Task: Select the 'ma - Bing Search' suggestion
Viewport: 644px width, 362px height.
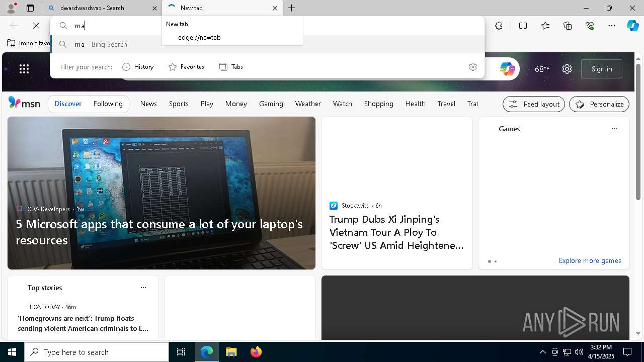Action: (267, 44)
